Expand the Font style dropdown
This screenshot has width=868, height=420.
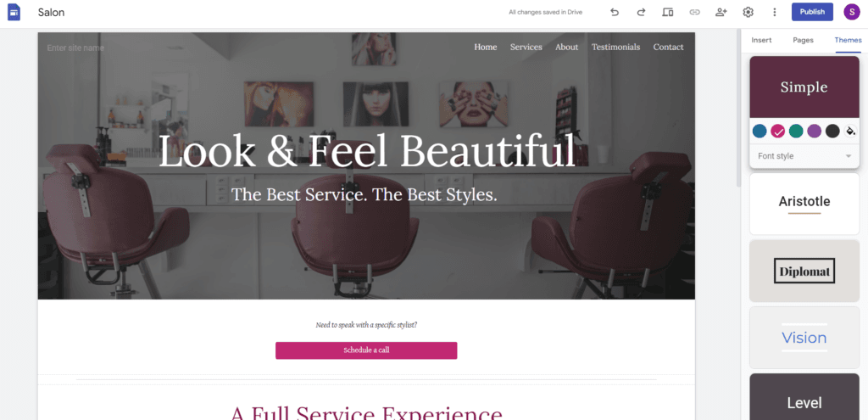tap(804, 156)
